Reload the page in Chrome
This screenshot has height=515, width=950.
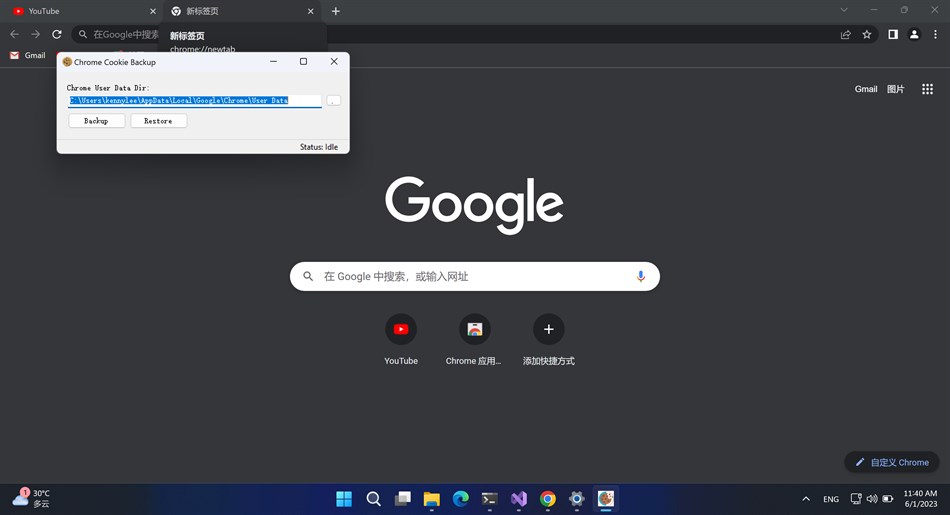(x=56, y=35)
